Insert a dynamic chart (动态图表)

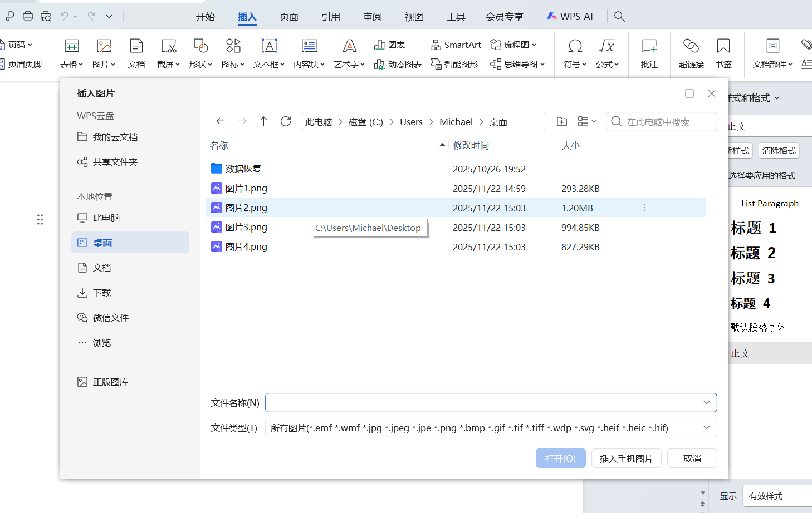[398, 64]
